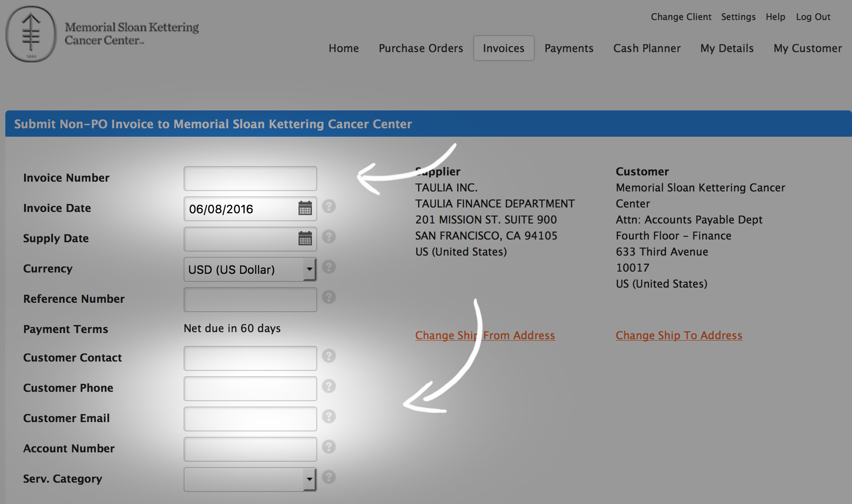Click the help icon beside Customer Email
Viewport: 852px width, 504px height.
329,417
